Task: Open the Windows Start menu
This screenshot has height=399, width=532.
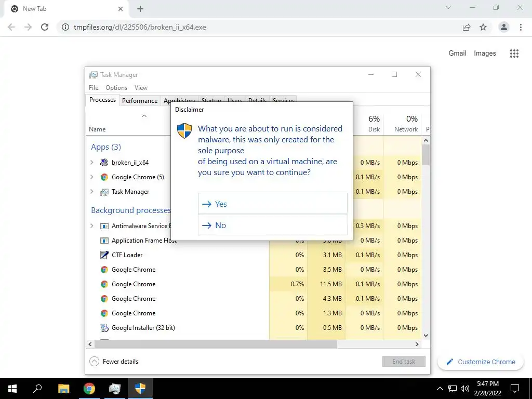Action: click(x=12, y=389)
